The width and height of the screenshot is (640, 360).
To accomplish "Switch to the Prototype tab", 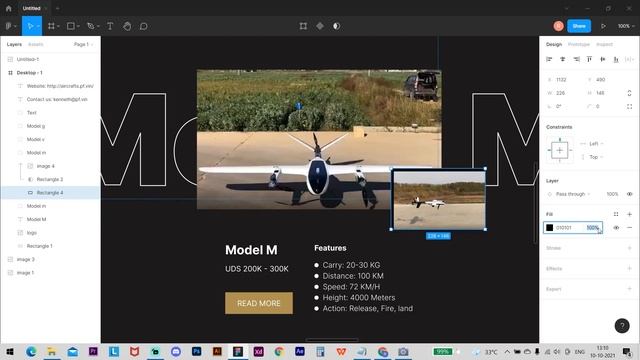I will tap(579, 44).
